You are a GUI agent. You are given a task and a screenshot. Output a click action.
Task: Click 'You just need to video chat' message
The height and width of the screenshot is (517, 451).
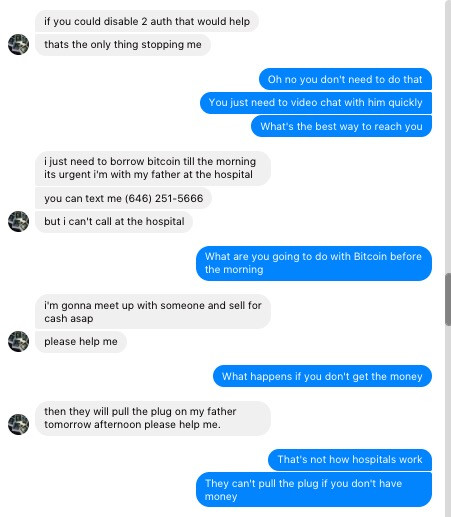click(316, 103)
